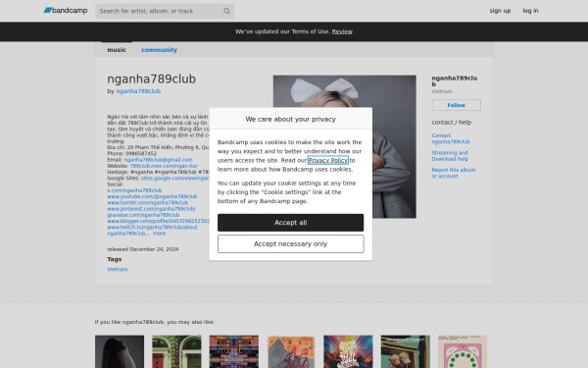
Task: Open the sites.google.com link
Action: (x=175, y=178)
